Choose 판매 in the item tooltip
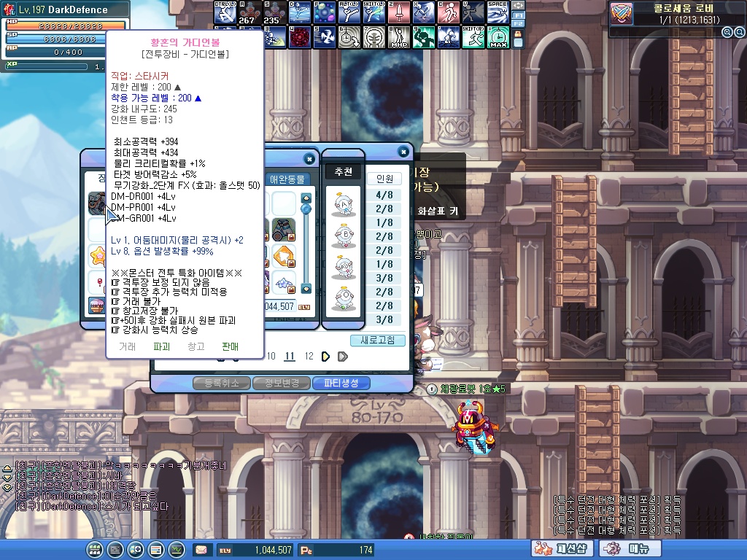This screenshot has height=560, width=747. click(x=230, y=346)
